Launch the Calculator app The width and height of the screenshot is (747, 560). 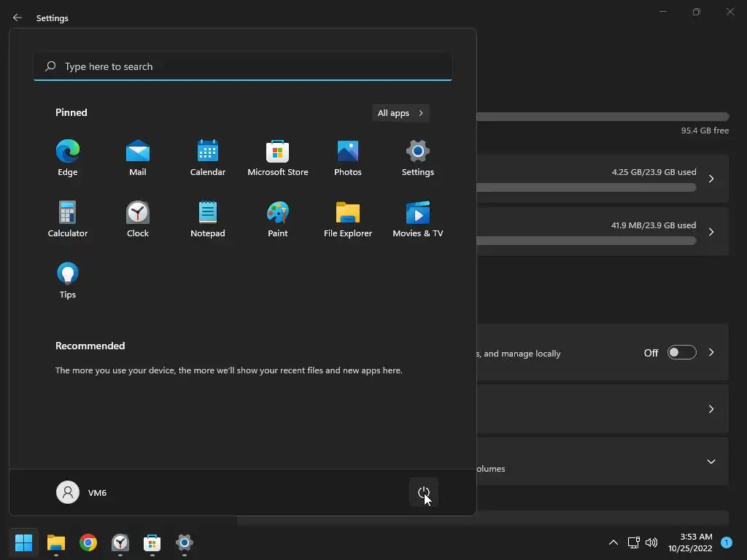[x=68, y=219]
